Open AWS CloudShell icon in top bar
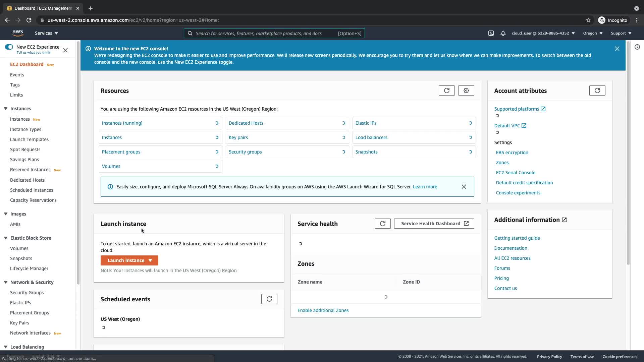Image resolution: width=644 pixels, height=362 pixels. 491,33
